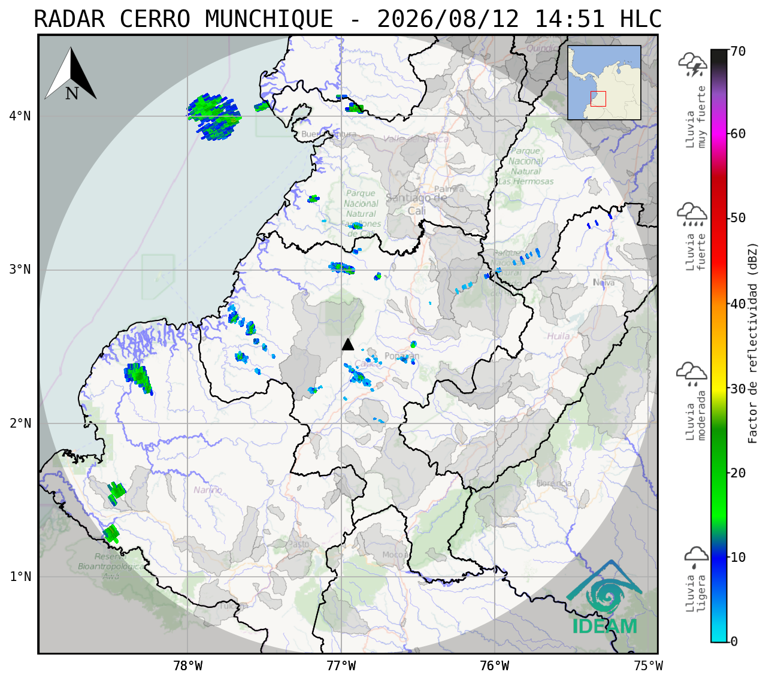Click the Lluvia fuerte heavy rain cloud icon
Screen dimensions: 784x681
pyautogui.click(x=692, y=214)
